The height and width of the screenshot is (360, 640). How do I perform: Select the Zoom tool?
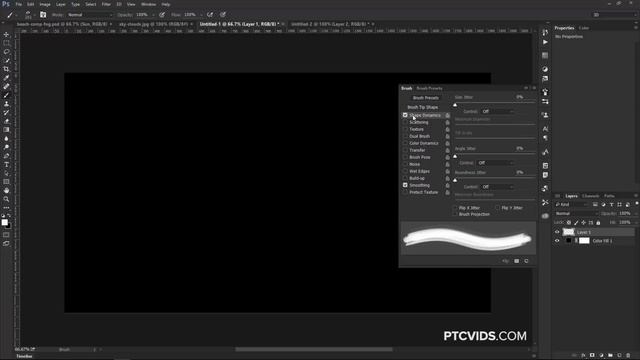[6, 199]
